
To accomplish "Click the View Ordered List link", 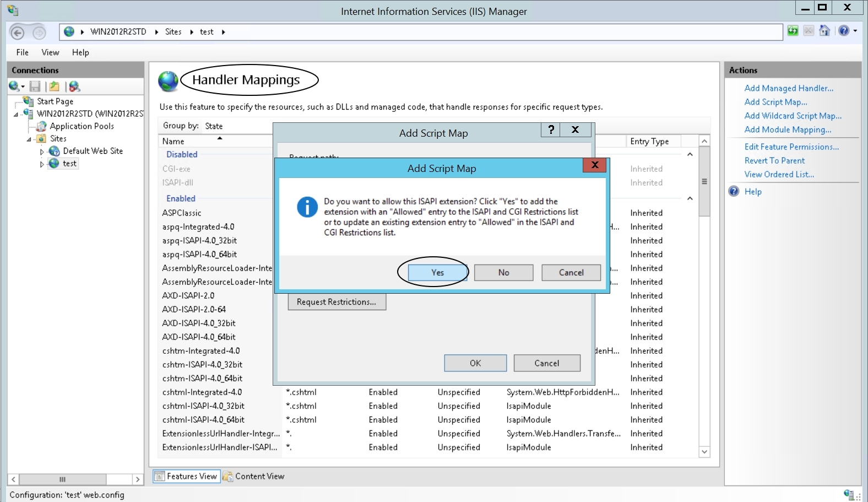I will point(779,174).
